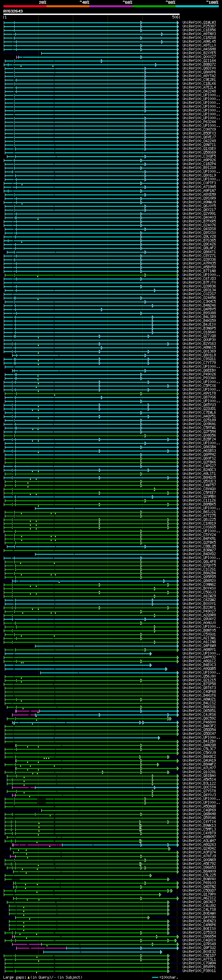Click the white query sequence bar
Screen dimensions: 222x980
tap(92, 14)
